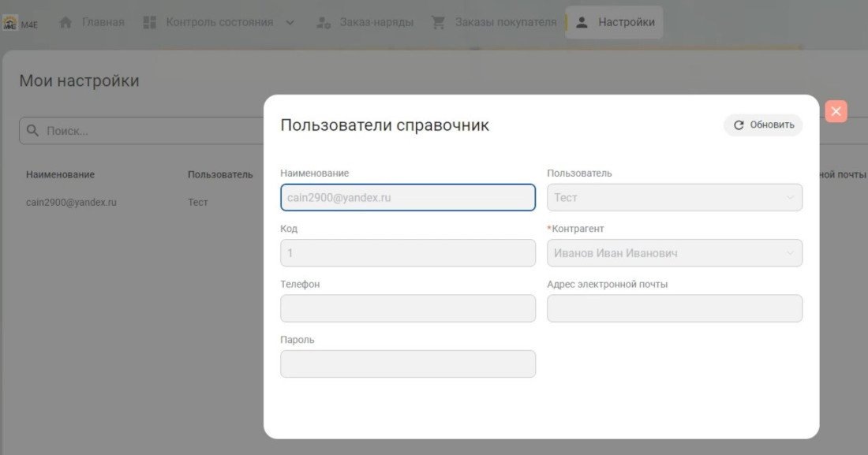Select the Настройки tab
868x455 pixels.
[x=614, y=22]
